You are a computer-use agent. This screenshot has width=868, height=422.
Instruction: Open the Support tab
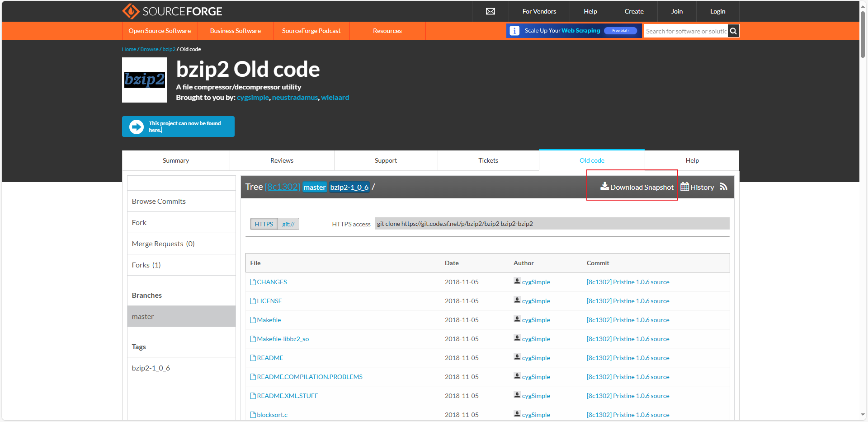(386, 160)
